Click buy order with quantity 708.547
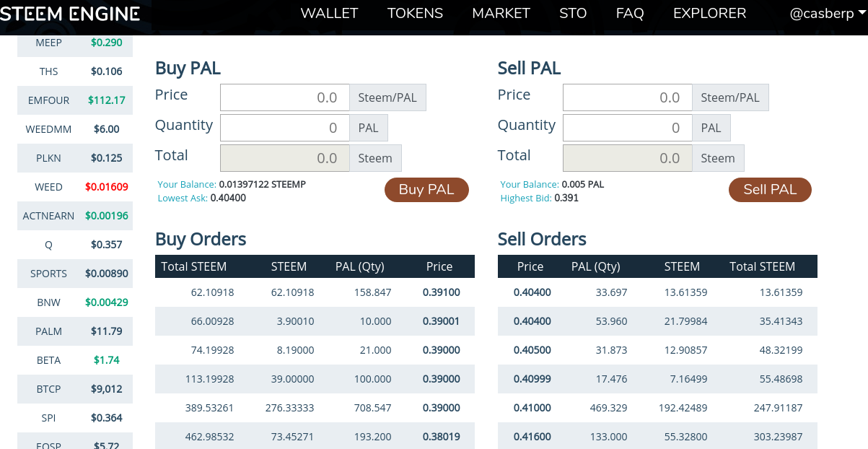The height and width of the screenshot is (449, 868). click(315, 408)
